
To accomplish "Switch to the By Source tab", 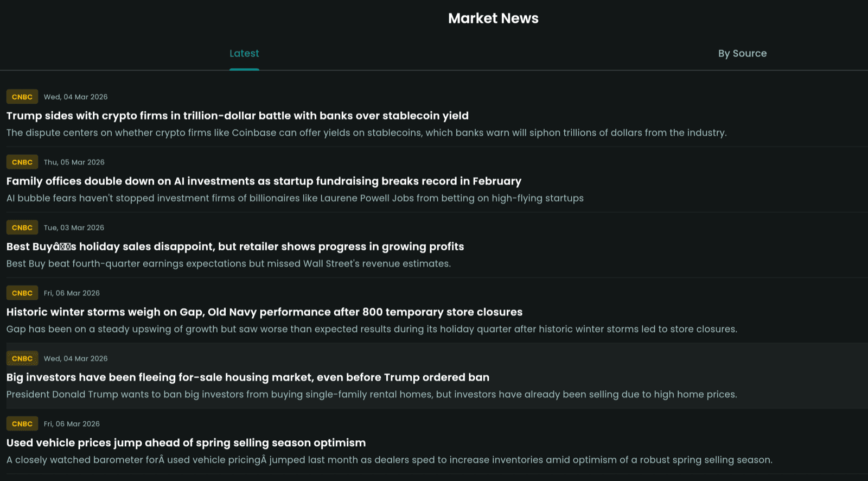I will click(x=742, y=53).
